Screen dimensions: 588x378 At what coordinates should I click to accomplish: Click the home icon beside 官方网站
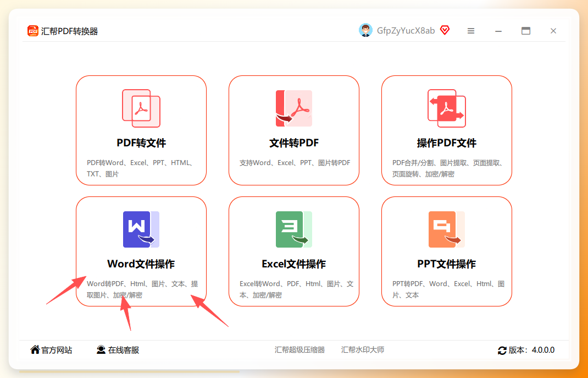coord(35,349)
